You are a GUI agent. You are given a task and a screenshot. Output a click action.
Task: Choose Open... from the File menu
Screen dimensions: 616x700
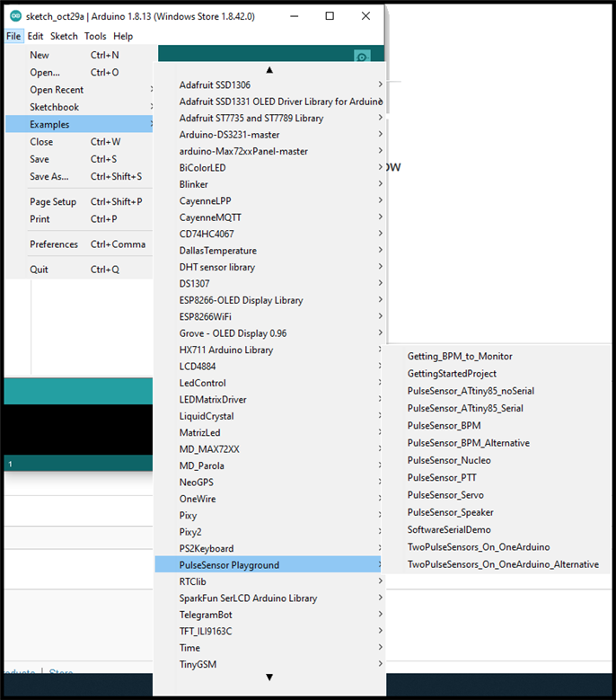pyautogui.click(x=79, y=72)
